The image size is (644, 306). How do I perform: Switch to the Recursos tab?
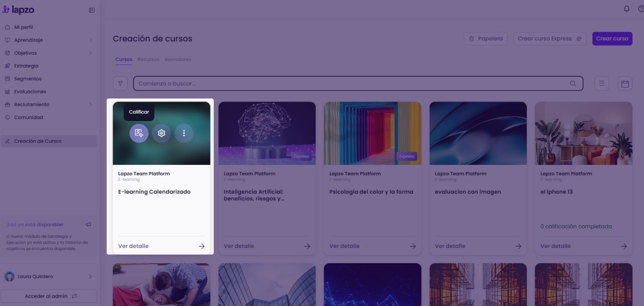click(148, 59)
